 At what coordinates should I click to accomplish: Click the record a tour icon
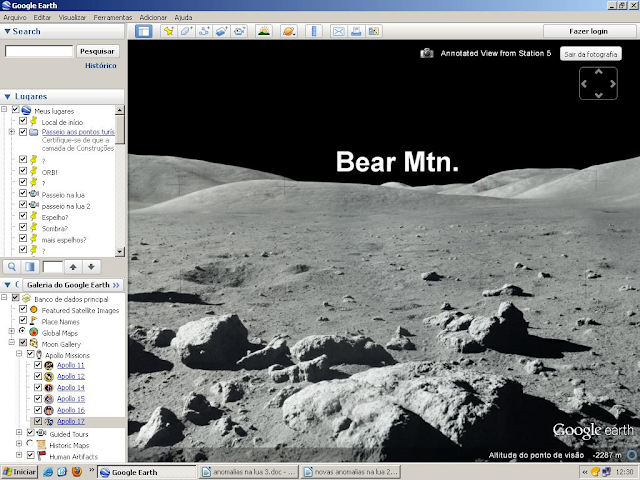tap(239, 31)
